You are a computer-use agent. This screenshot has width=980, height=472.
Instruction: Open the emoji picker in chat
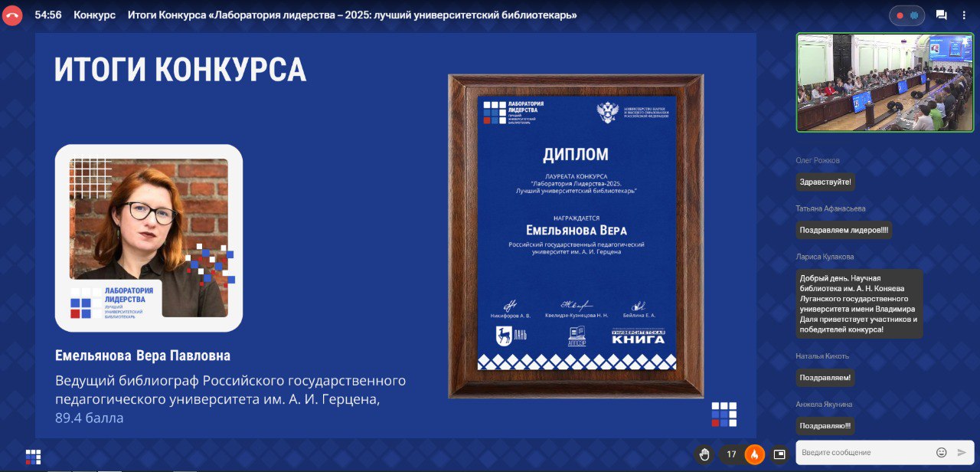pos(942,453)
